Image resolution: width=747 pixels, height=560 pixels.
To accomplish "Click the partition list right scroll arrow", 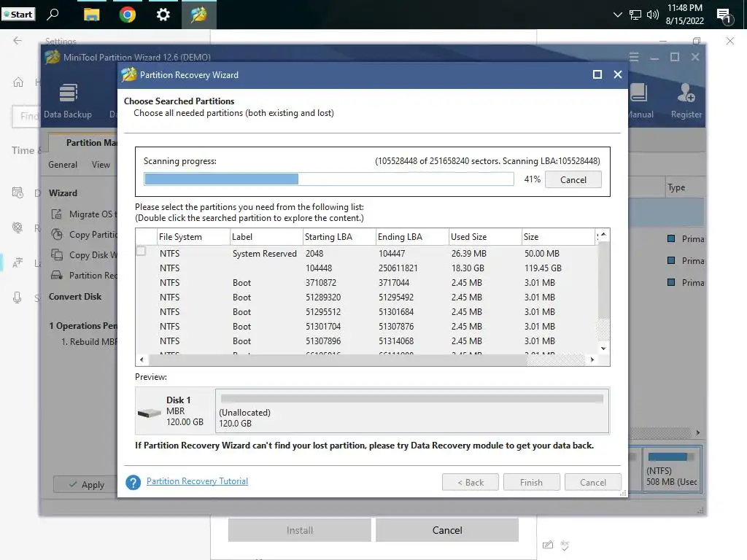I will (592, 359).
